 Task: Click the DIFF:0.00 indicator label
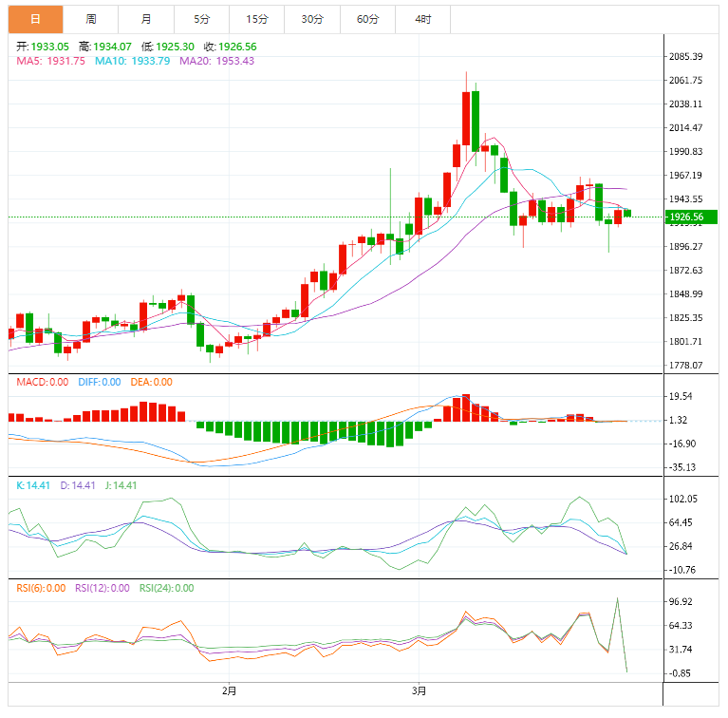click(100, 382)
